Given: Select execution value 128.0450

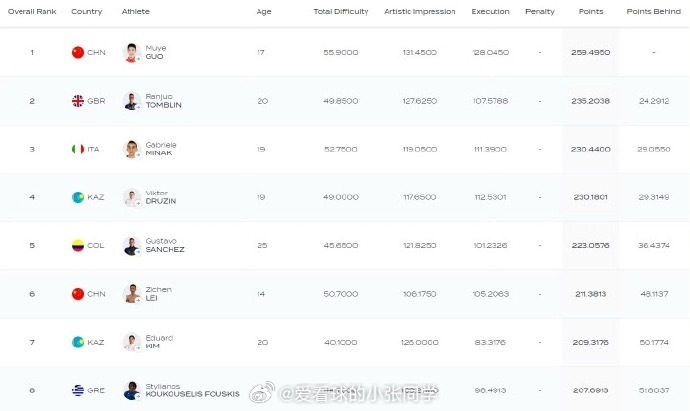Looking at the screenshot, I should (x=490, y=52).
